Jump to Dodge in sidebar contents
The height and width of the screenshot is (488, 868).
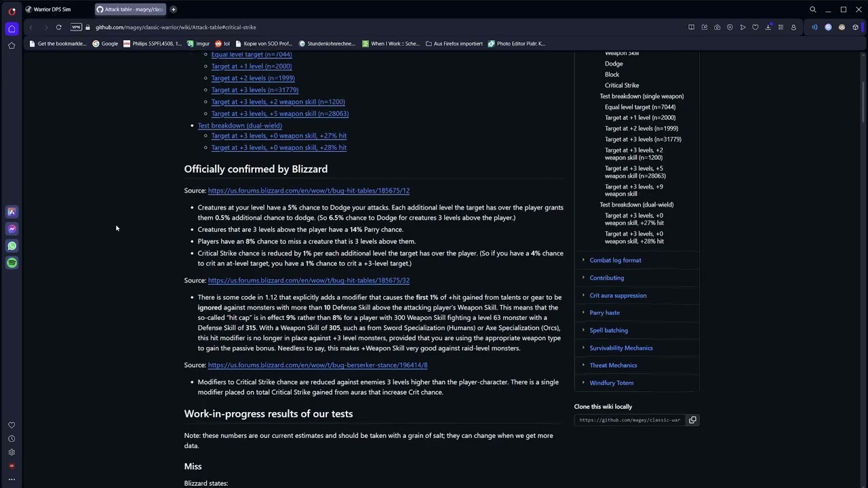pos(614,64)
